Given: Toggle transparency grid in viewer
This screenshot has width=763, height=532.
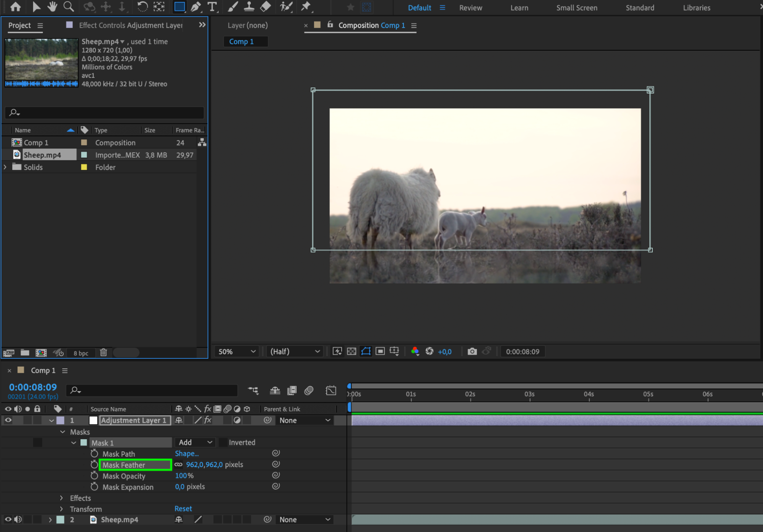Looking at the screenshot, I should pos(352,351).
